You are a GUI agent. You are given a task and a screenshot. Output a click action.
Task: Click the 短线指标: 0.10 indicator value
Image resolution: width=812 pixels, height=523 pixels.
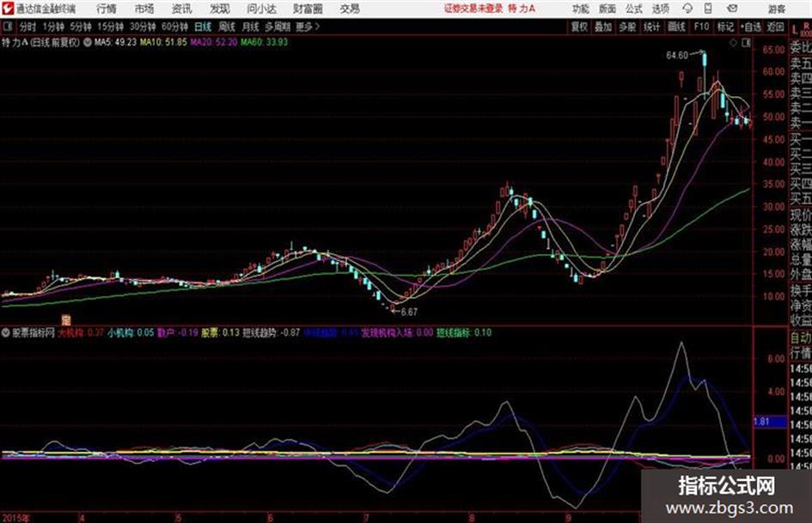click(x=464, y=333)
